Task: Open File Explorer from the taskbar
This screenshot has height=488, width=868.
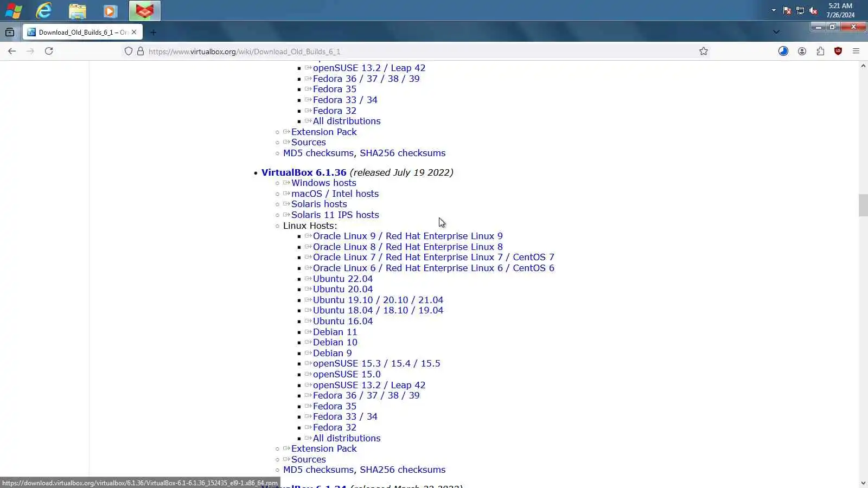Action: coord(78,11)
